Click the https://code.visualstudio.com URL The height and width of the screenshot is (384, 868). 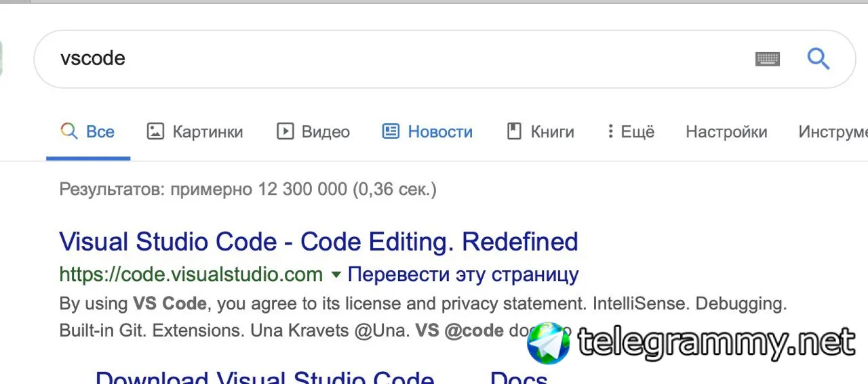[x=191, y=274]
